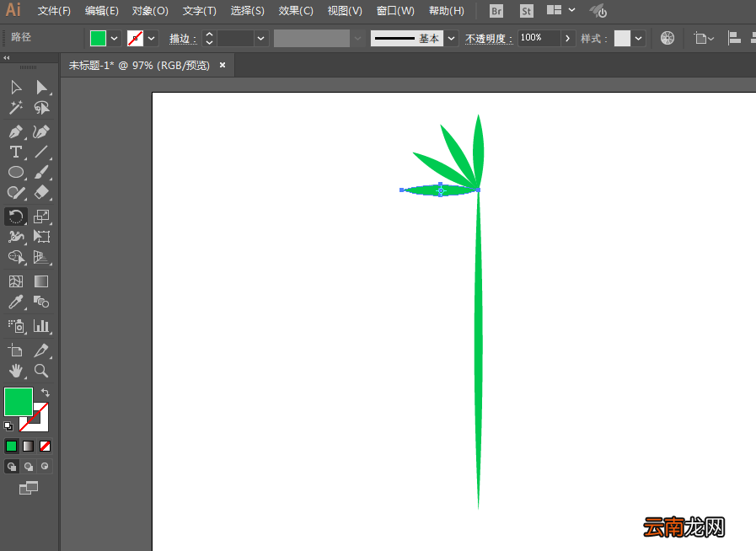Open the 文件(F) menu
Screen dimensions: 756x551
tap(54, 11)
